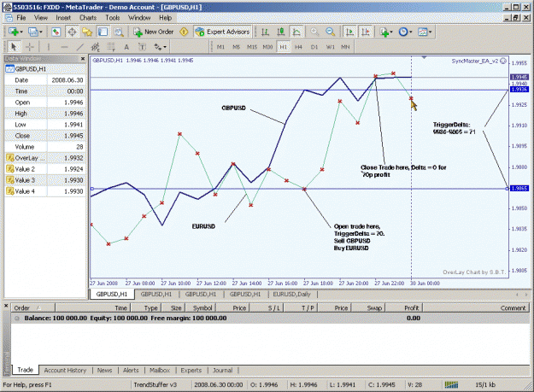Switch to the EURUSD,Daily chart tab

[x=291, y=295]
